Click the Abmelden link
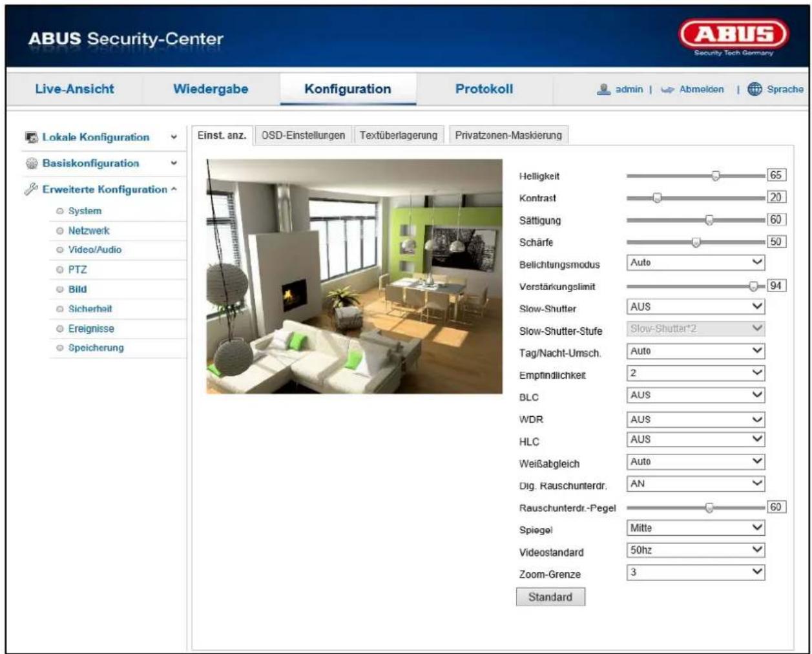Viewport: 812px width, 654px height. click(702, 90)
